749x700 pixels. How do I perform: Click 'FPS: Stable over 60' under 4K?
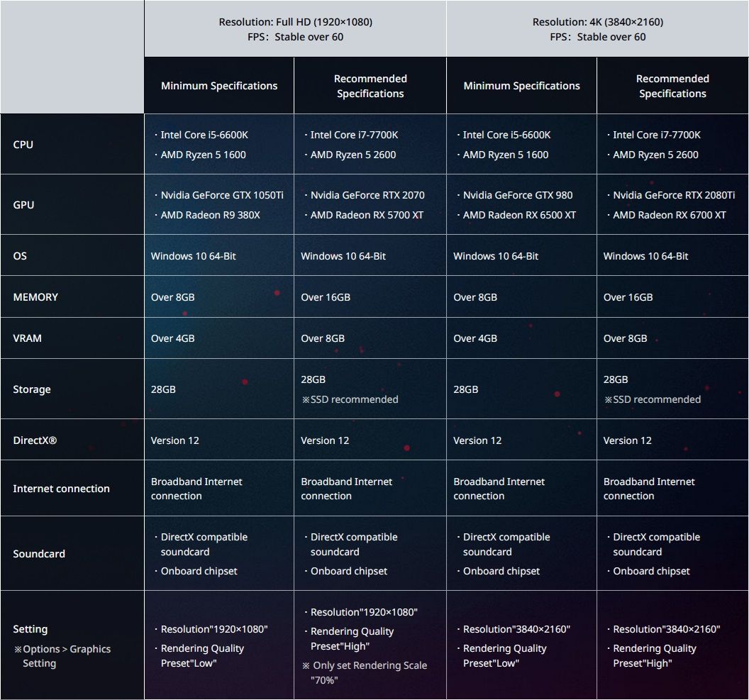[x=598, y=37]
